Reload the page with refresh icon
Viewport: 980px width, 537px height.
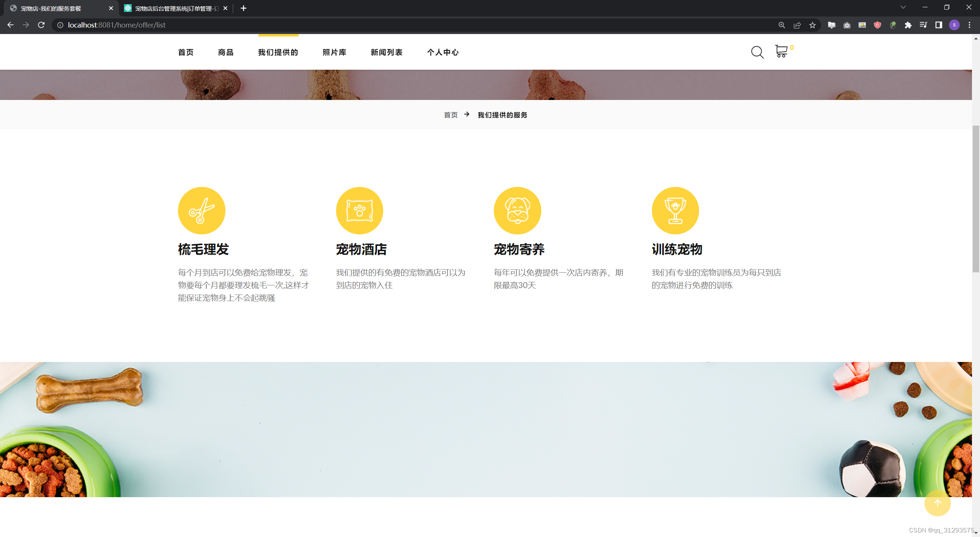(41, 25)
